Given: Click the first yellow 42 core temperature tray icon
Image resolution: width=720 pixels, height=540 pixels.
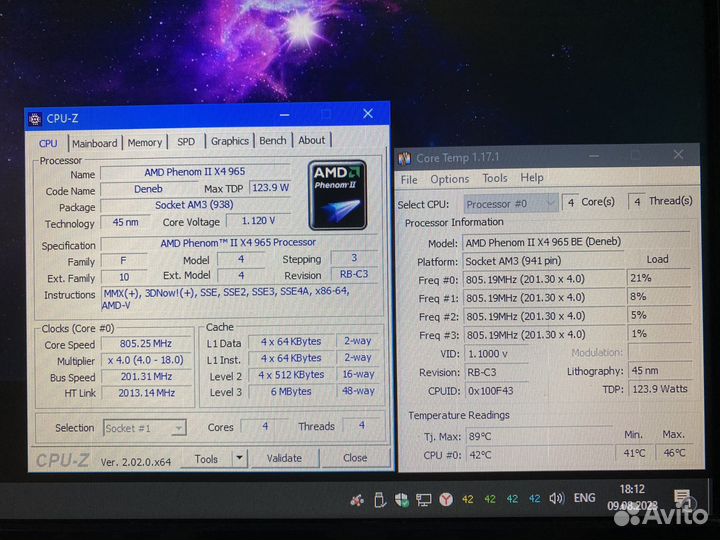Looking at the screenshot, I should coord(467,499).
